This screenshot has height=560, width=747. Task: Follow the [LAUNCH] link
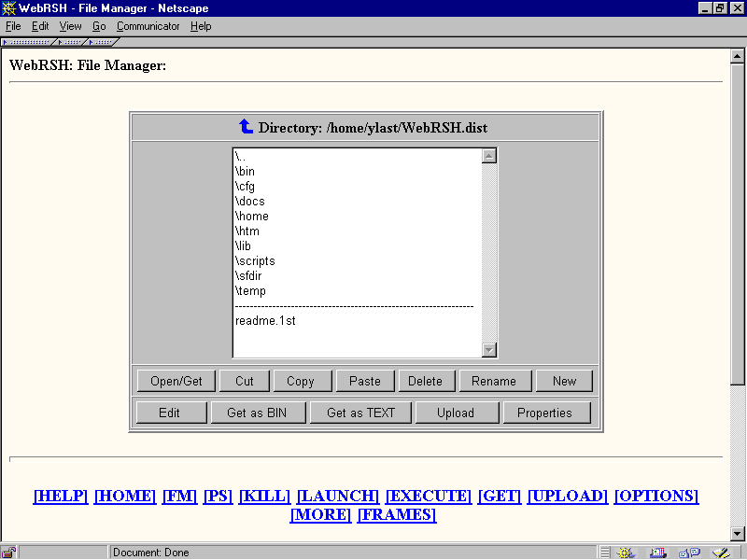(x=338, y=496)
